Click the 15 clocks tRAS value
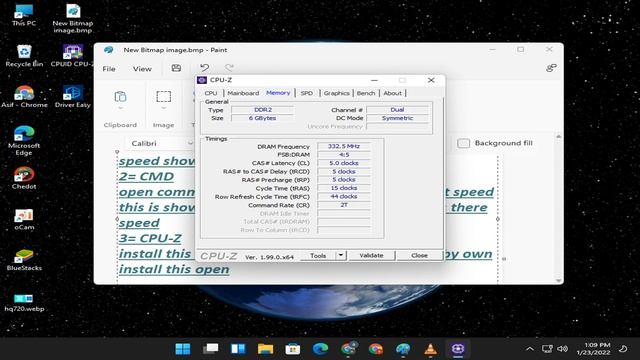The width and height of the screenshot is (640, 360). (344, 188)
